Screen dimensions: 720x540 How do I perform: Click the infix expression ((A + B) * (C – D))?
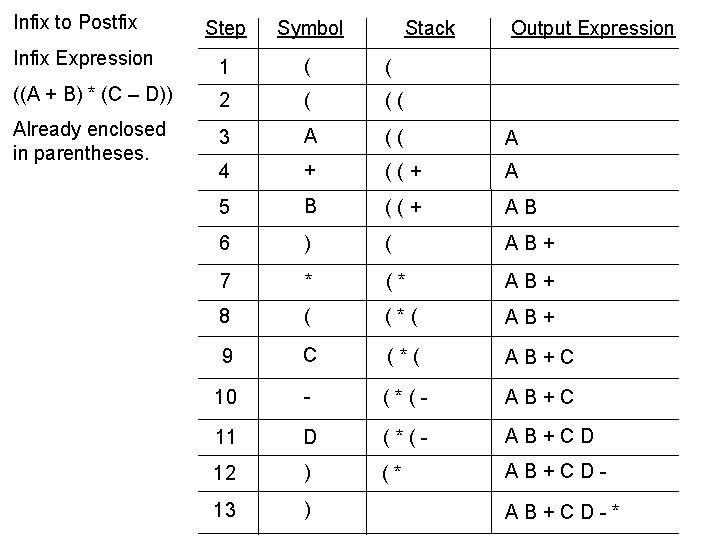93,94
